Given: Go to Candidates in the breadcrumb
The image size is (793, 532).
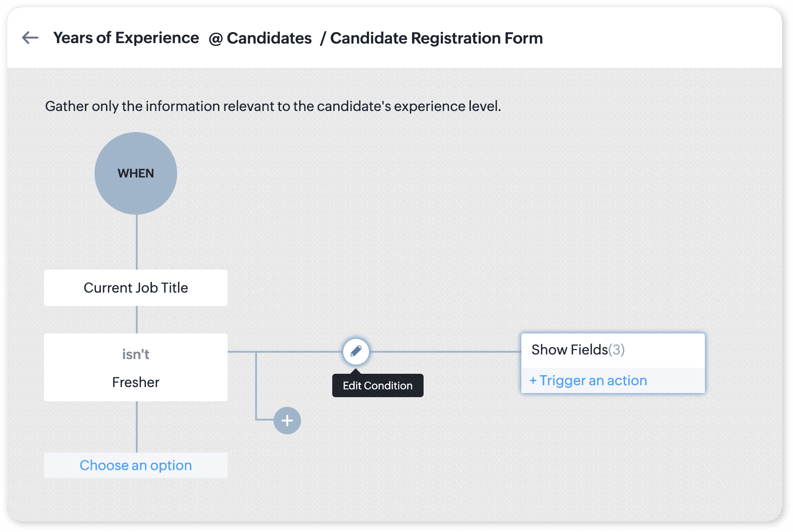Looking at the screenshot, I should 269,39.
